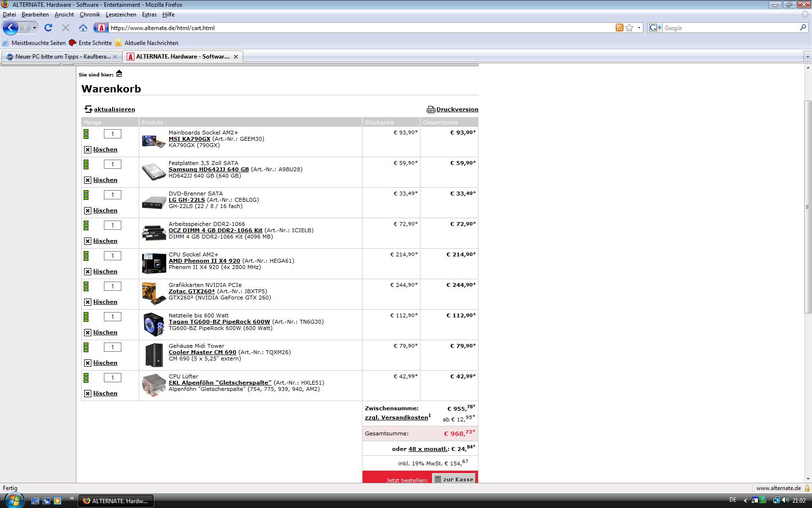This screenshot has width=812, height=508.
Task: Click the Samsung hard drive thumbnail
Action: [154, 172]
